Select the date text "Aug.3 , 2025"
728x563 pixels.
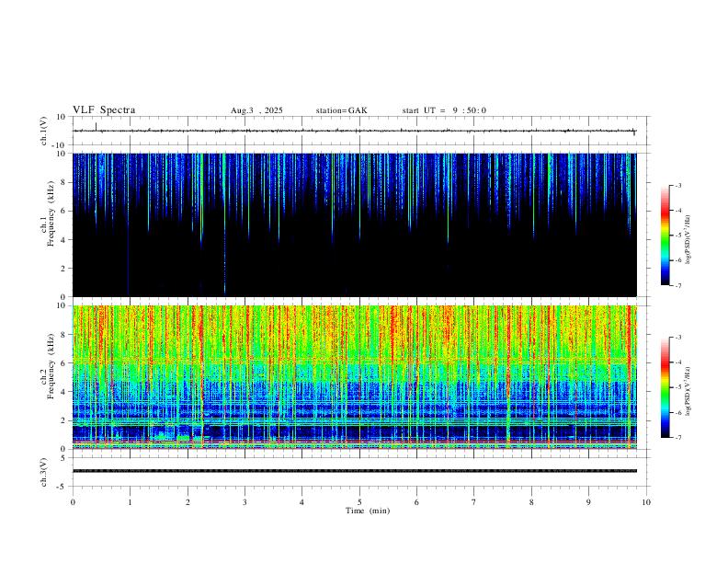coord(256,110)
